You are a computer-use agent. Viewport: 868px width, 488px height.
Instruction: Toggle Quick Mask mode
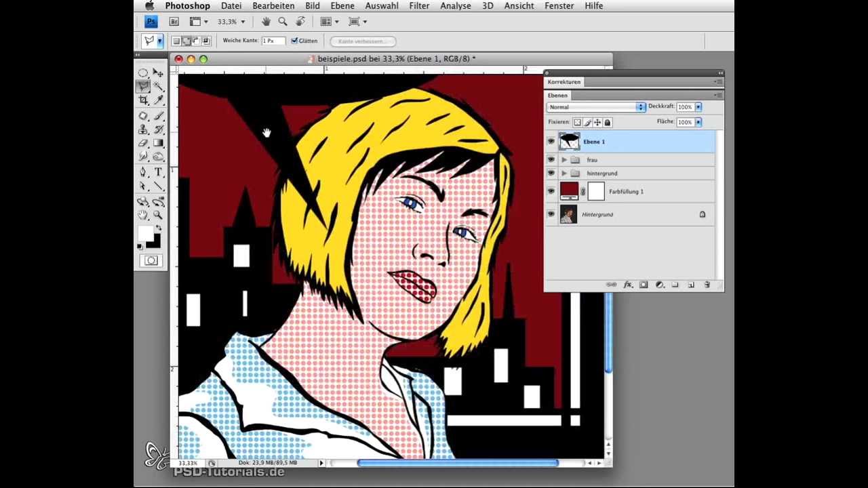(151, 261)
